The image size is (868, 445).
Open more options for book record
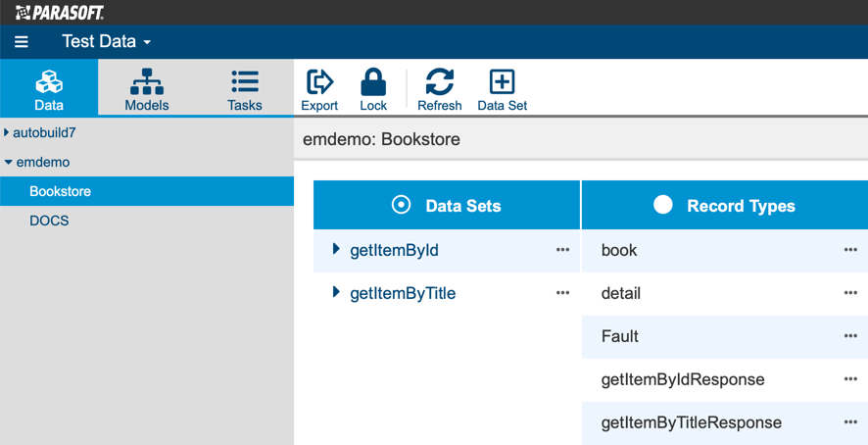click(850, 250)
